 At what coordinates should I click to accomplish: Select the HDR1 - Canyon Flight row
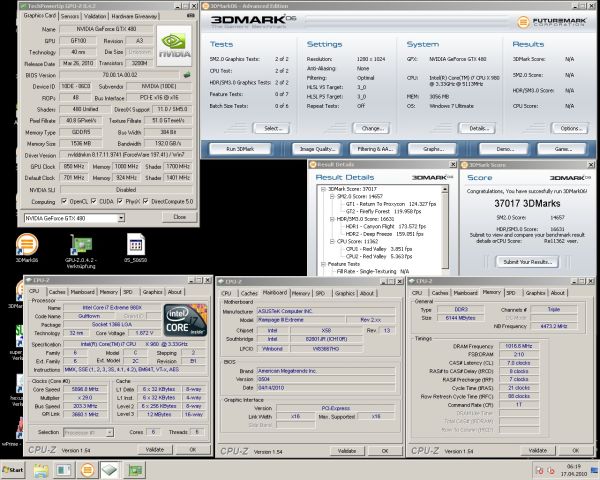tap(386, 227)
